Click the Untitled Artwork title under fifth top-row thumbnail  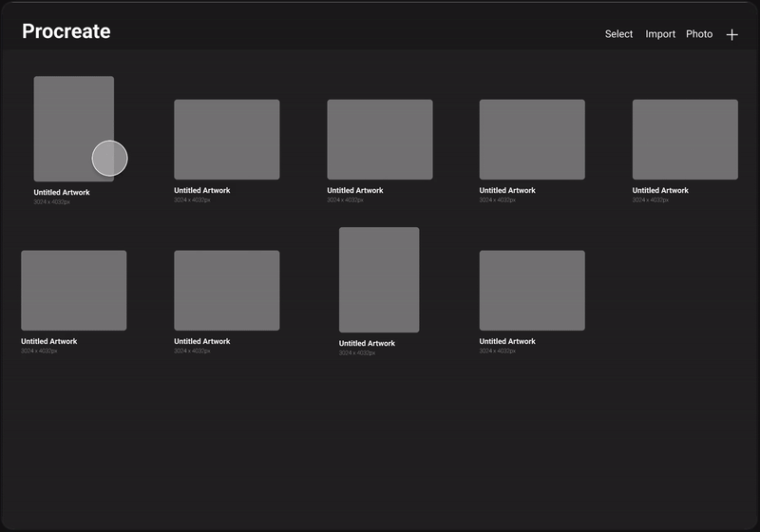point(660,190)
